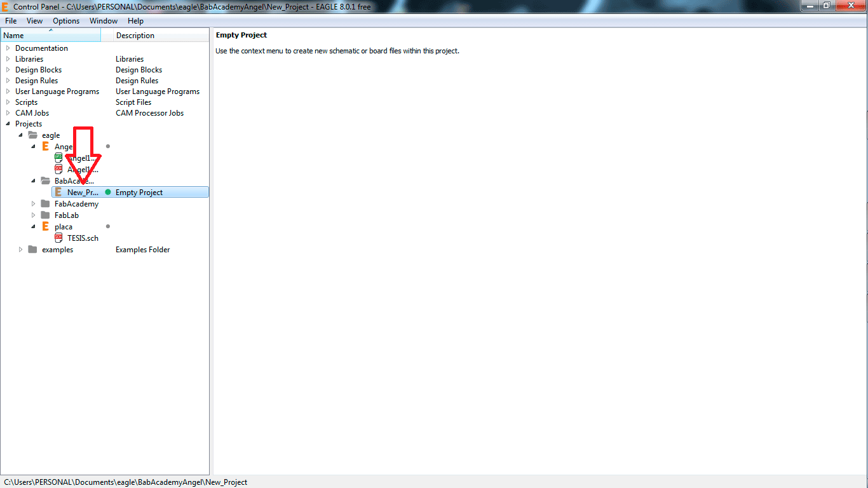Click the orange E icon of placa project

coord(45,227)
